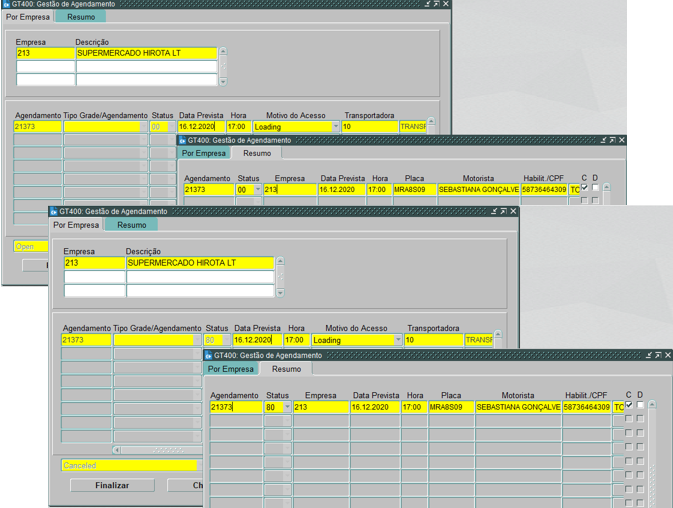The width and height of the screenshot is (673, 508).
Task: Click the Open status field
Action: tap(31, 246)
